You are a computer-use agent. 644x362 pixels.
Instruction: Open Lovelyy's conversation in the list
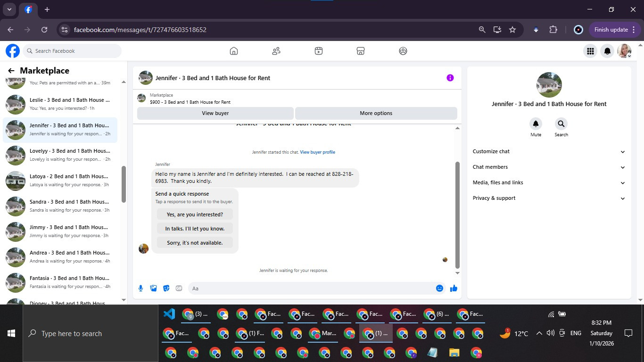[60, 155]
